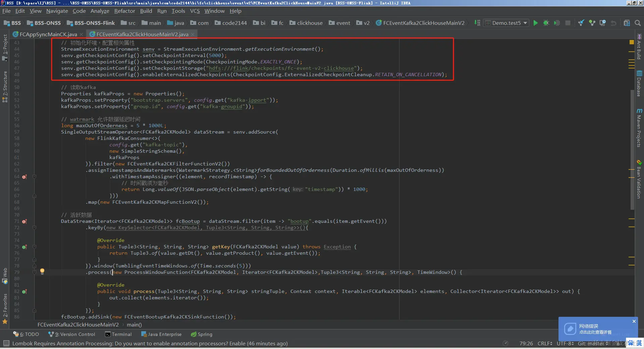
Task: Open the Window menu
Action: (214, 11)
